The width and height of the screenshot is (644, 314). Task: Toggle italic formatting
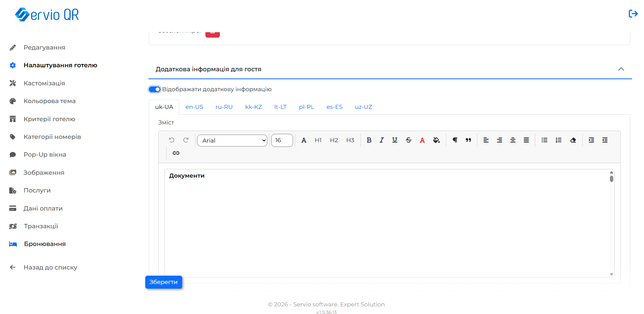381,140
